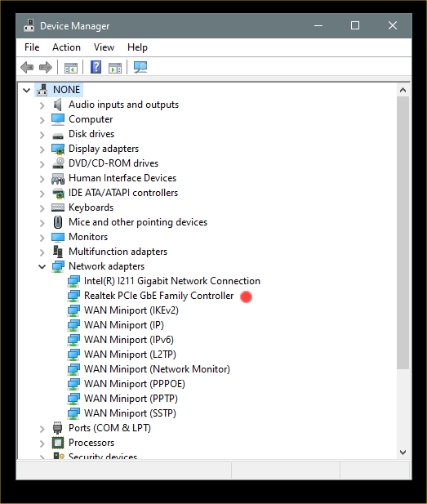This screenshot has width=427, height=504.
Task: Click the Network adapters category icon
Action: (58, 266)
